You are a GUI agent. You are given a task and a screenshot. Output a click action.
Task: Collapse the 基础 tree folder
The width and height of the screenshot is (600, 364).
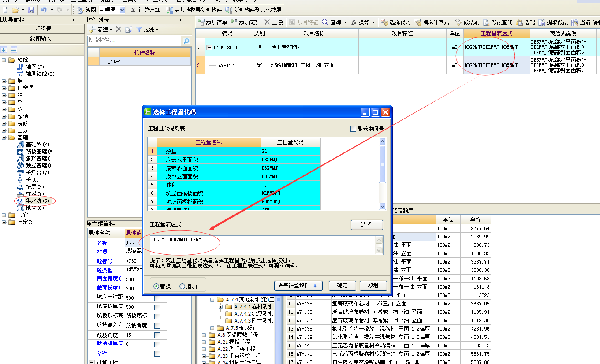pos(4,137)
